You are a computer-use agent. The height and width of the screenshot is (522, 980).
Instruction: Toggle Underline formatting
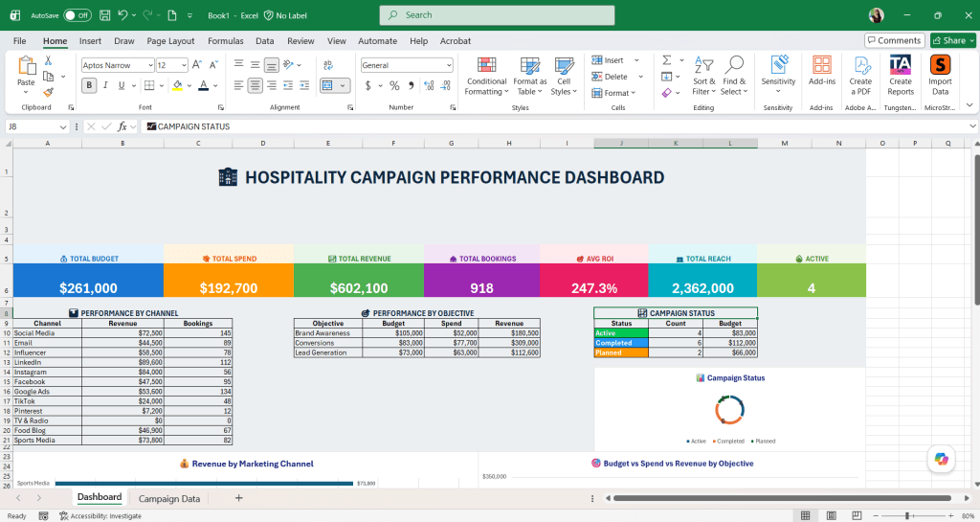(x=122, y=85)
